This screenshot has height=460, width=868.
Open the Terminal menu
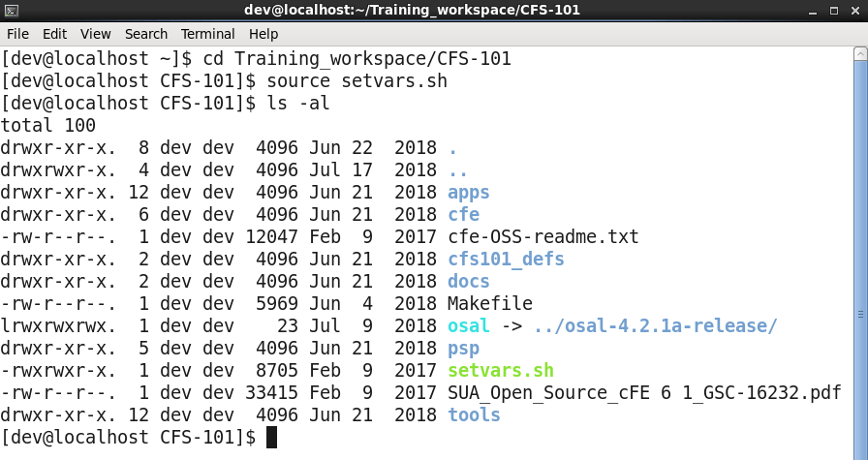tap(207, 34)
